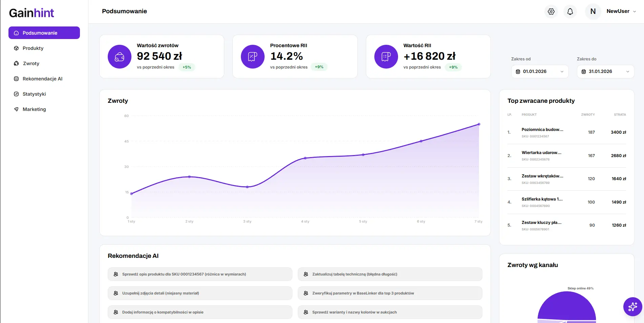Click recommendation to update the technical table
Image resolution: width=644 pixels, height=323 pixels.
click(x=390, y=274)
